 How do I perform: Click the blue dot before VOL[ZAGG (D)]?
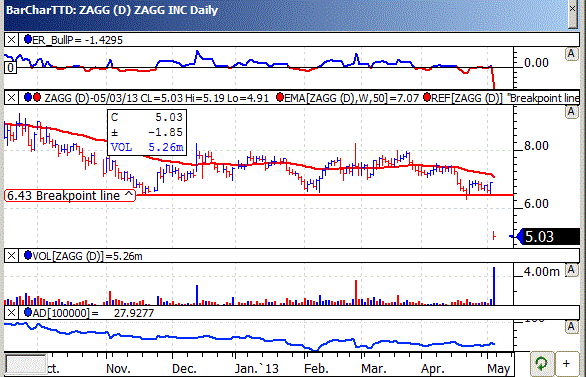pos(28,256)
